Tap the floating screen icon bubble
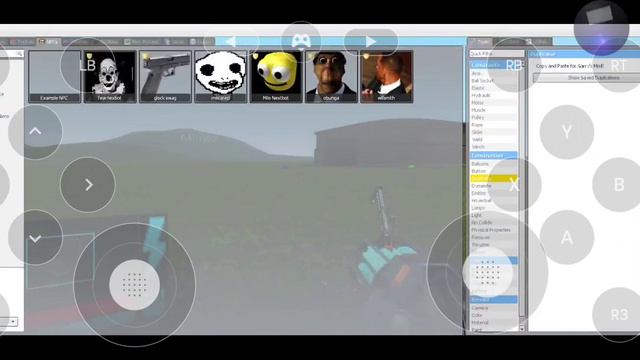 [x=601, y=27]
